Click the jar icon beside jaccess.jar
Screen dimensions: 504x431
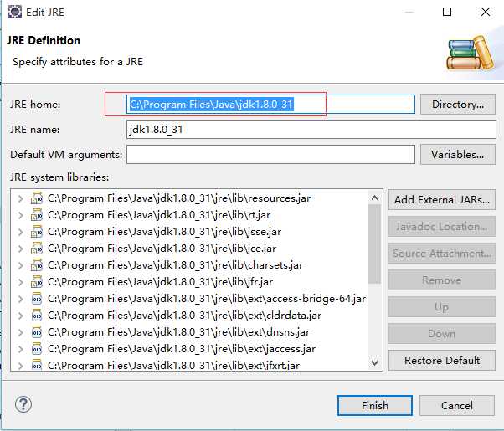pos(37,349)
